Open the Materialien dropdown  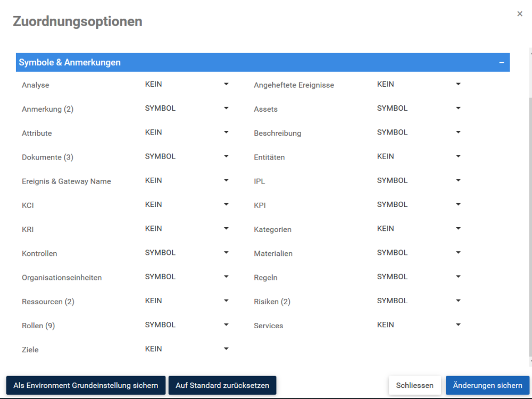point(419,253)
